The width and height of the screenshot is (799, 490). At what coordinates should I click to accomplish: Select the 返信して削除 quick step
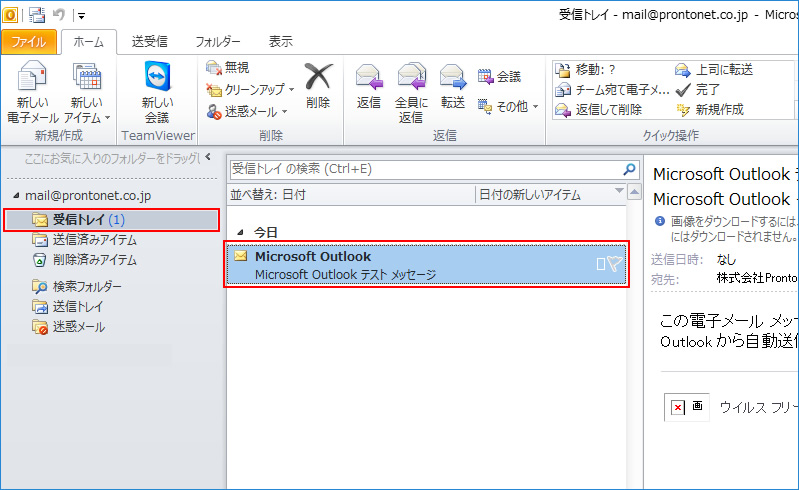click(599, 110)
